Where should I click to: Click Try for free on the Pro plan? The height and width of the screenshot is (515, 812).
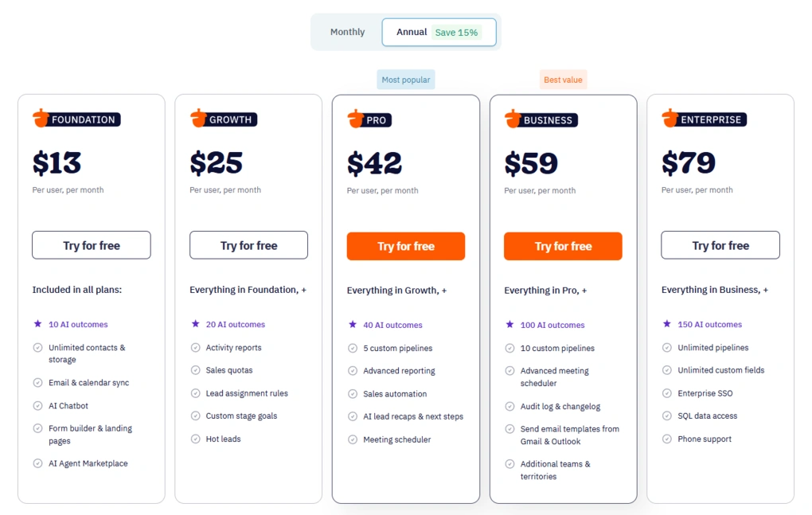point(405,246)
